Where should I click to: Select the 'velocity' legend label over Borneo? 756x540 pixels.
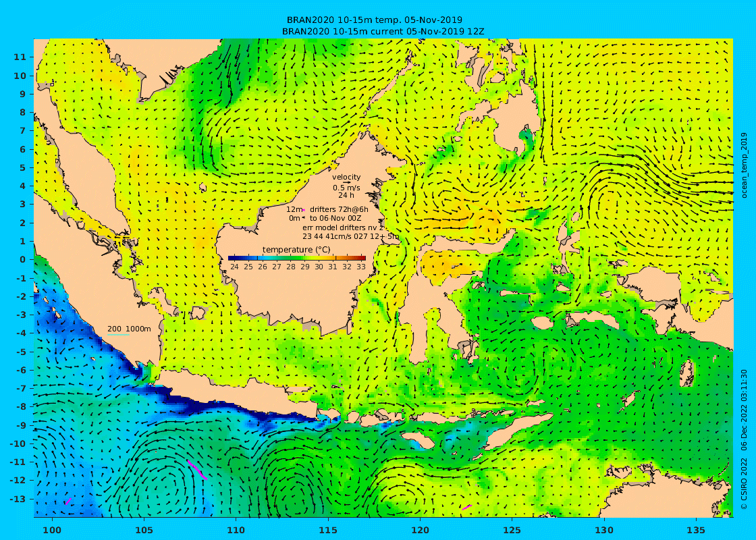[346, 177]
